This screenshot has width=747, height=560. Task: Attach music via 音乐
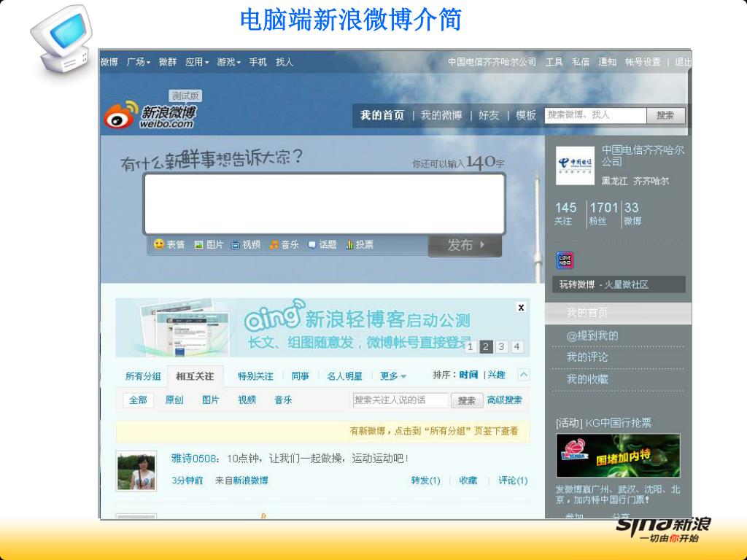[284, 245]
